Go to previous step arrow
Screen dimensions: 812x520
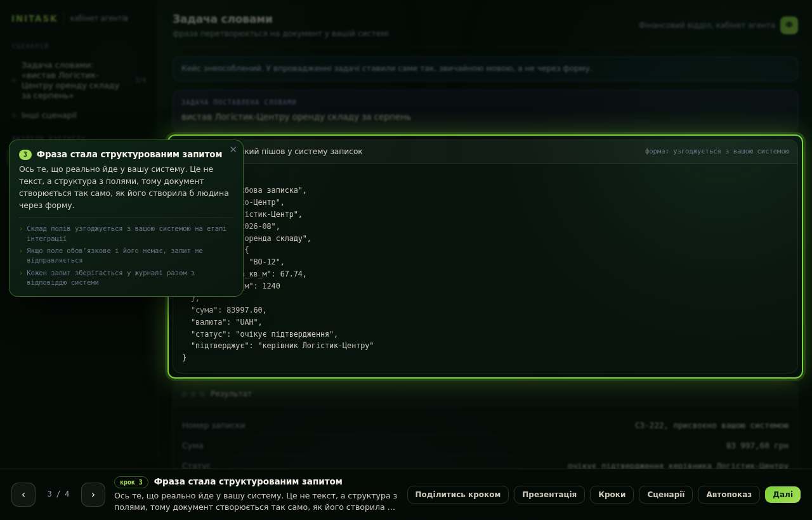23,495
